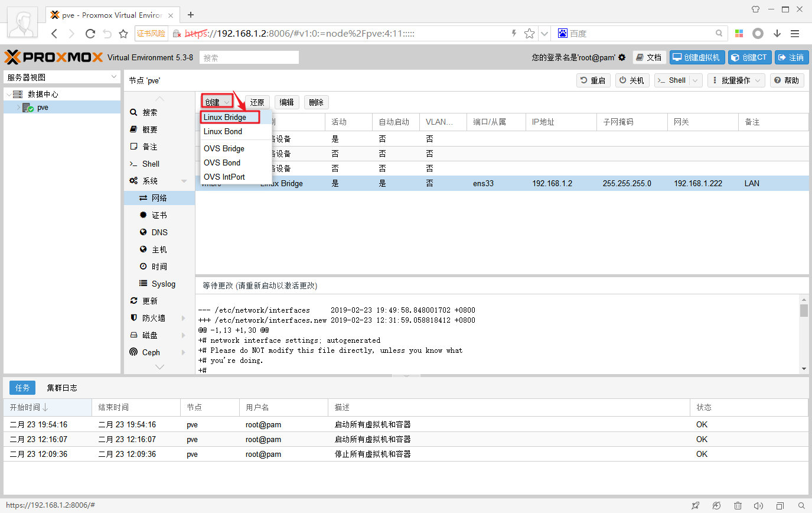Expand the address bar history dropdown

[x=544, y=34]
